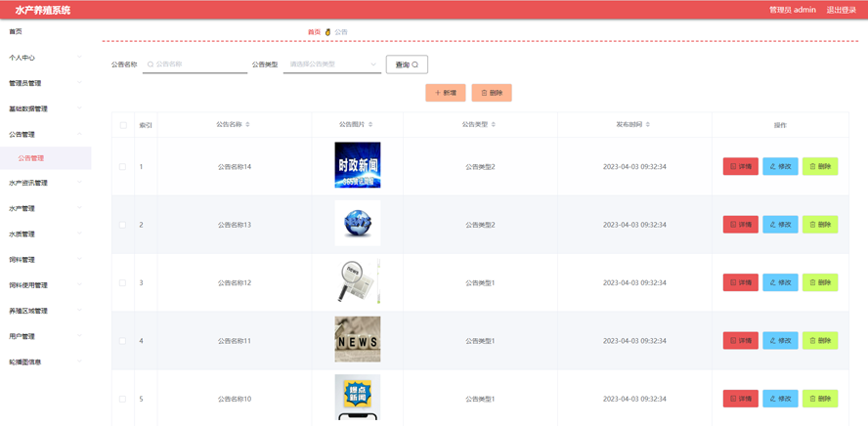Viewport: 868px width, 426px height.
Task: Click the 公告 breadcrumb text
Action: tap(341, 32)
